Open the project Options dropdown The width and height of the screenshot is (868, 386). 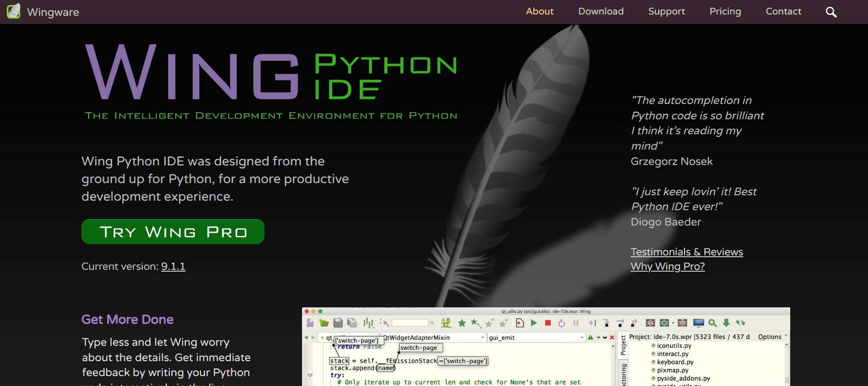tap(772, 337)
